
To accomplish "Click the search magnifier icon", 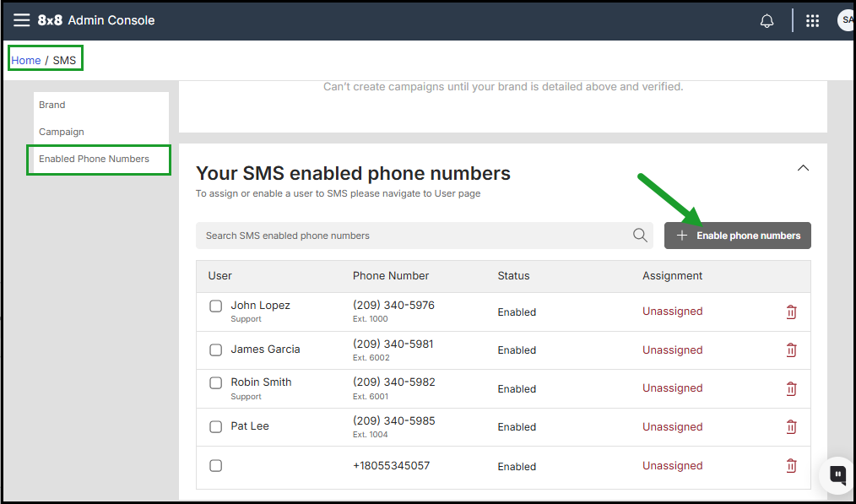I will tap(640, 236).
